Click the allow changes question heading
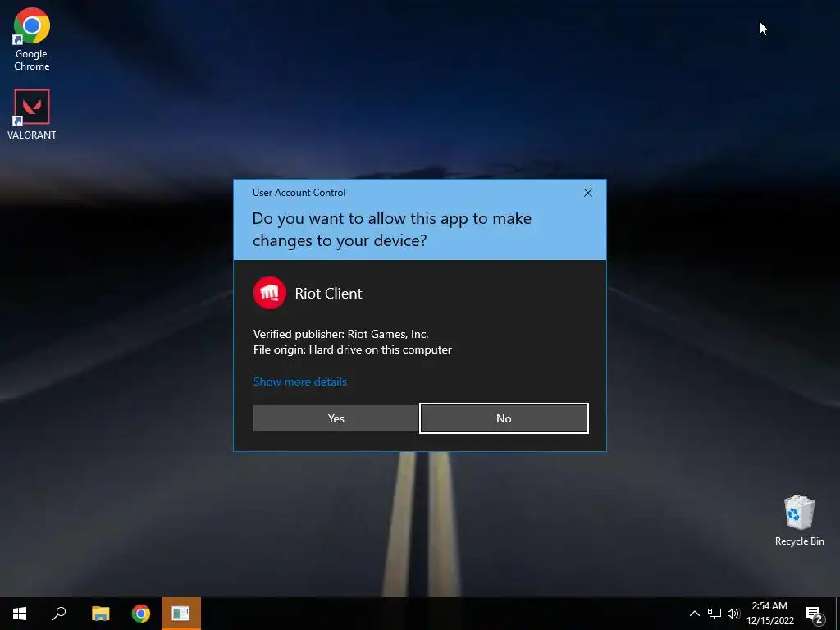Screen dimensions: 840x630 click(391, 230)
